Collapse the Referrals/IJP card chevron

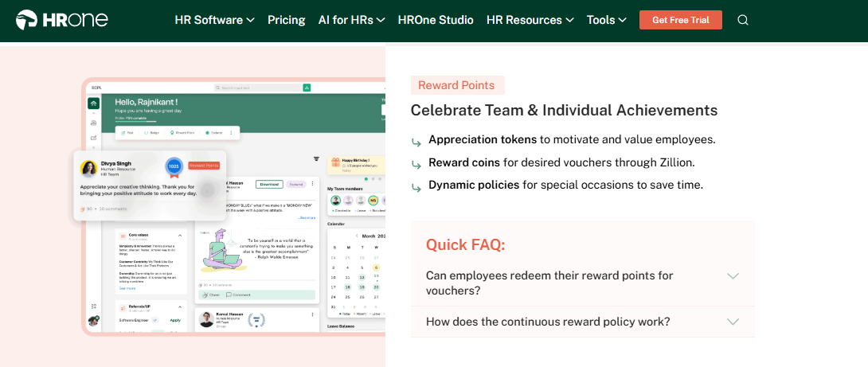click(x=180, y=307)
